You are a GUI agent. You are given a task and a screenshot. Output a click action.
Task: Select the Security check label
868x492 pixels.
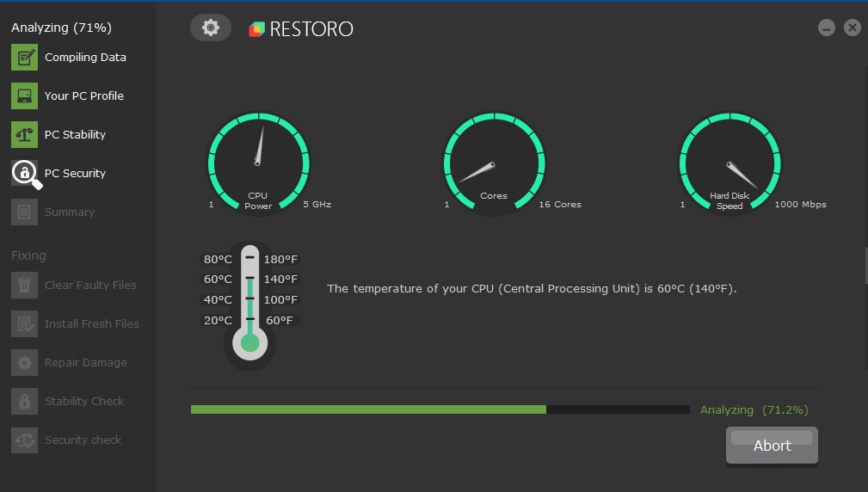[x=83, y=440]
